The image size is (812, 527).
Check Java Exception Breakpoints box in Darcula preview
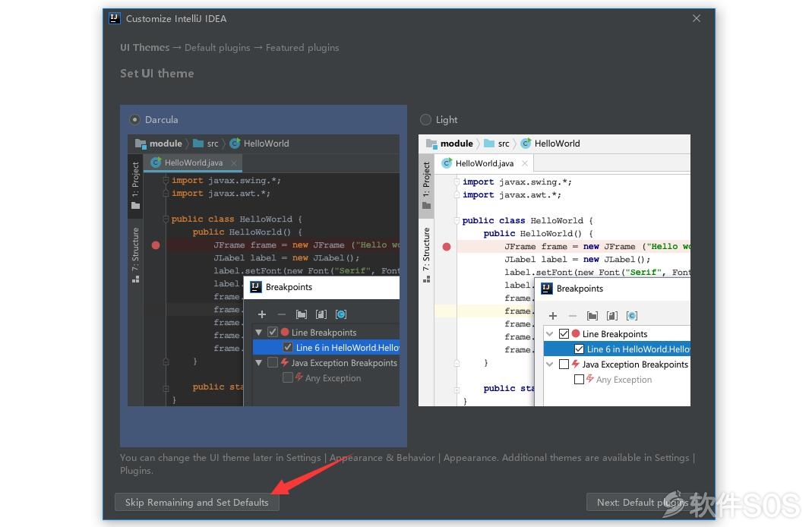273,362
